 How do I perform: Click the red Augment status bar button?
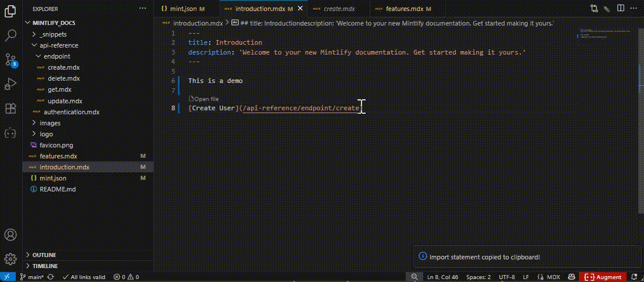(603, 277)
